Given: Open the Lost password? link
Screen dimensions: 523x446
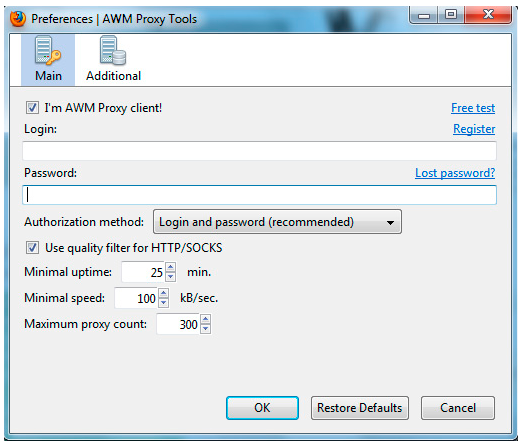Looking at the screenshot, I should click(455, 173).
